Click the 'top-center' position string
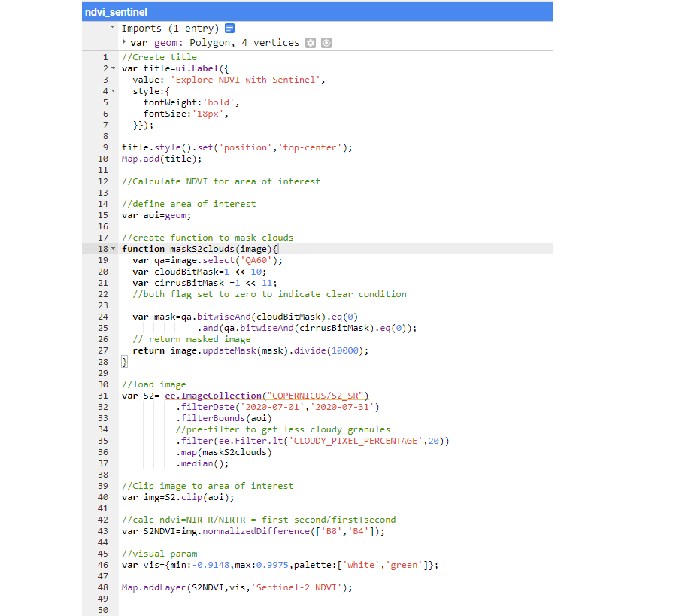This screenshot has height=616, width=676. coord(310,147)
